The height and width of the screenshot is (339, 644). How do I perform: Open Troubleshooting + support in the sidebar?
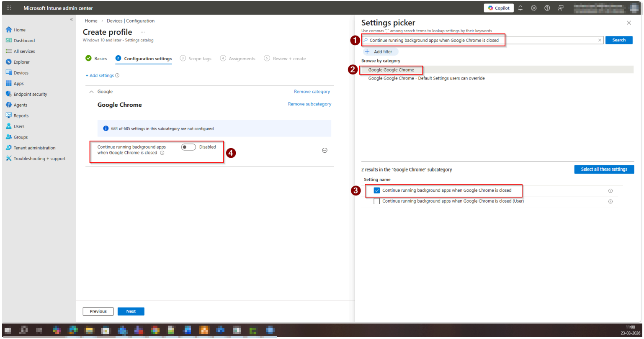click(x=39, y=159)
